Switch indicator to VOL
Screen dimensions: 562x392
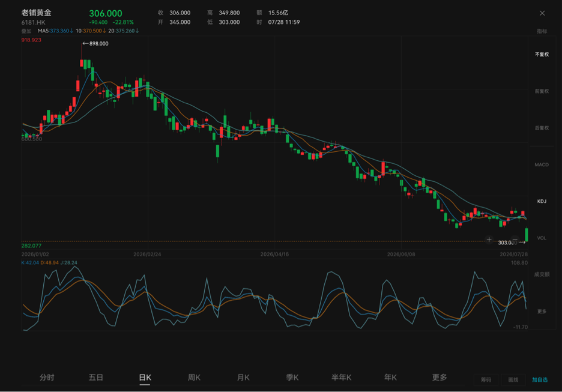tap(542, 238)
